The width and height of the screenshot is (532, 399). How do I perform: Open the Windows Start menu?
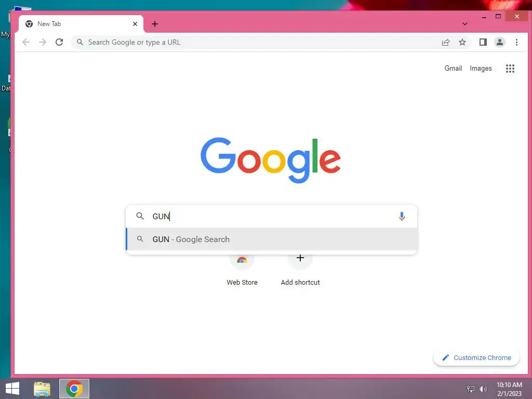(12, 389)
